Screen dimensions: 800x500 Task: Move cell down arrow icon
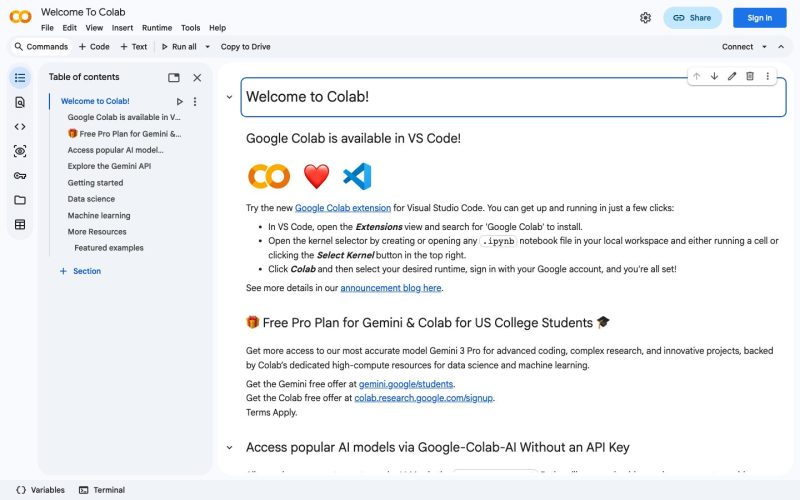click(x=714, y=76)
